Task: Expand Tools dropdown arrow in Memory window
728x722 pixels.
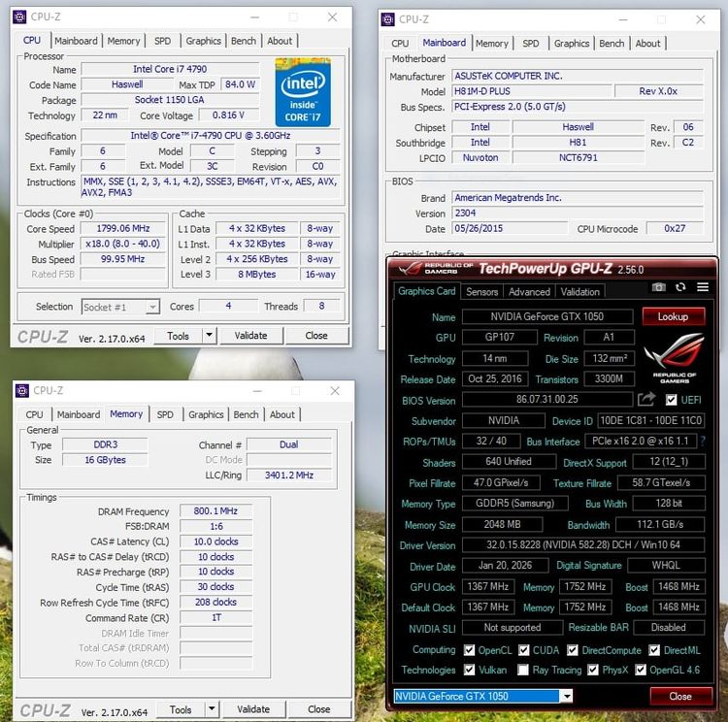Action: tap(212, 709)
